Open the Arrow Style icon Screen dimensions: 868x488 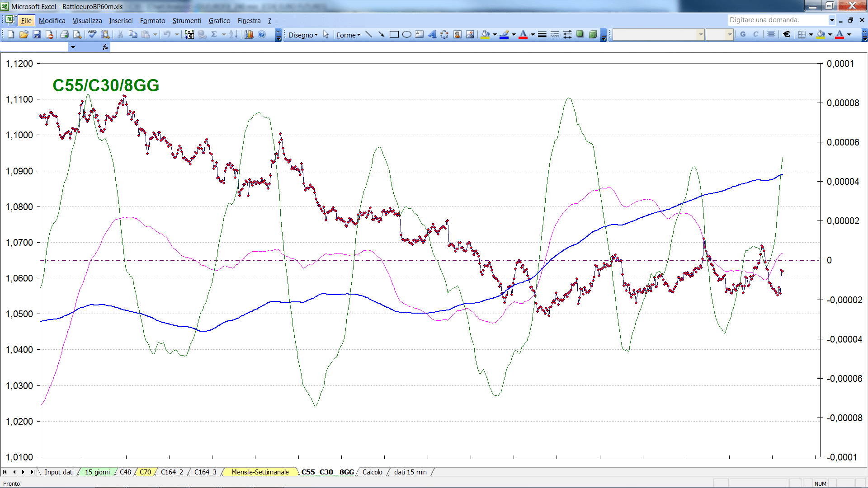coord(567,35)
